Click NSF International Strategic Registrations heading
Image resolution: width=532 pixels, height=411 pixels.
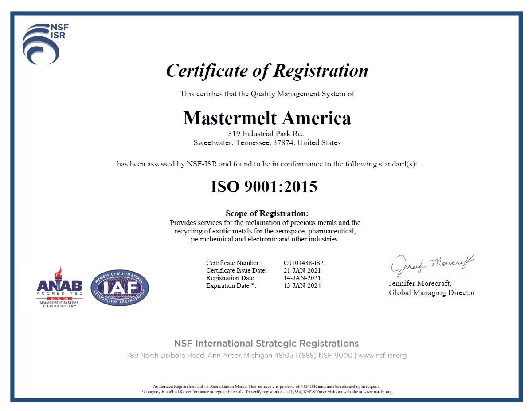[x=266, y=344]
